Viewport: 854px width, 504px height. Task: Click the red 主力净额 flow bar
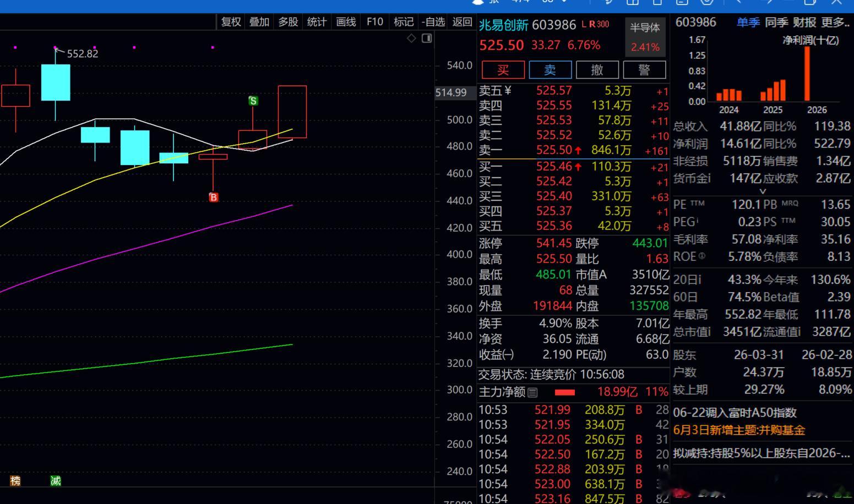(565, 392)
